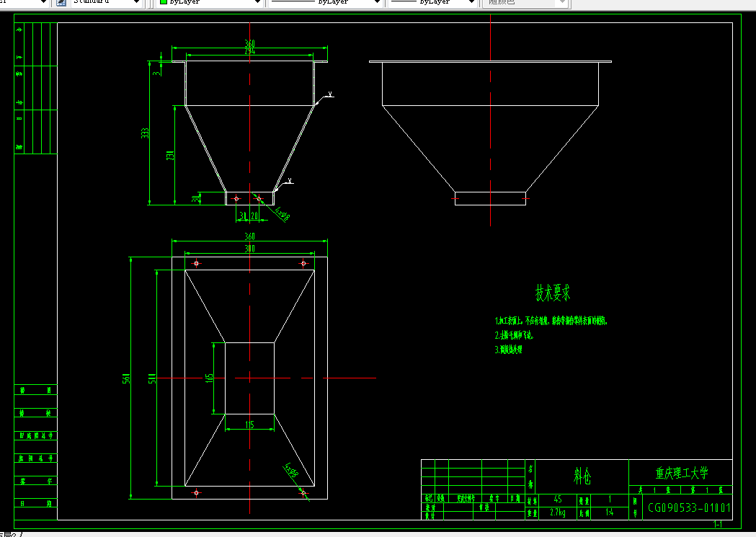Select the 360 dimension above the 300
This screenshot has width=756, height=537.
[250, 236]
